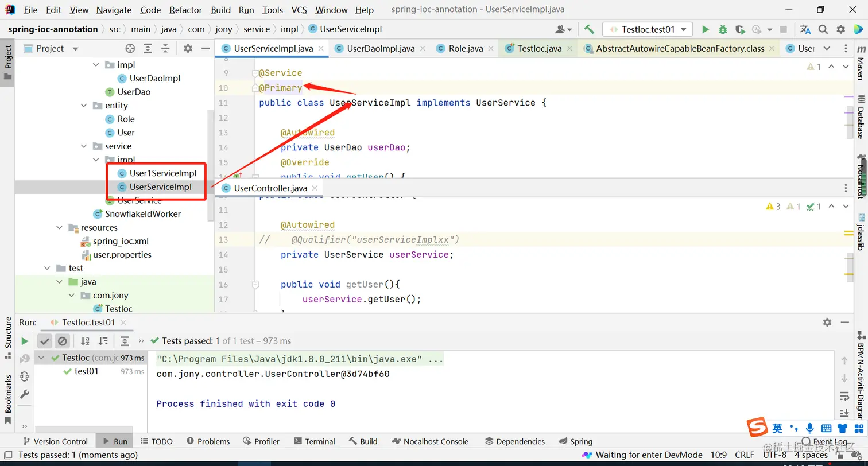Rerun tests in Run panel

(x=25, y=341)
